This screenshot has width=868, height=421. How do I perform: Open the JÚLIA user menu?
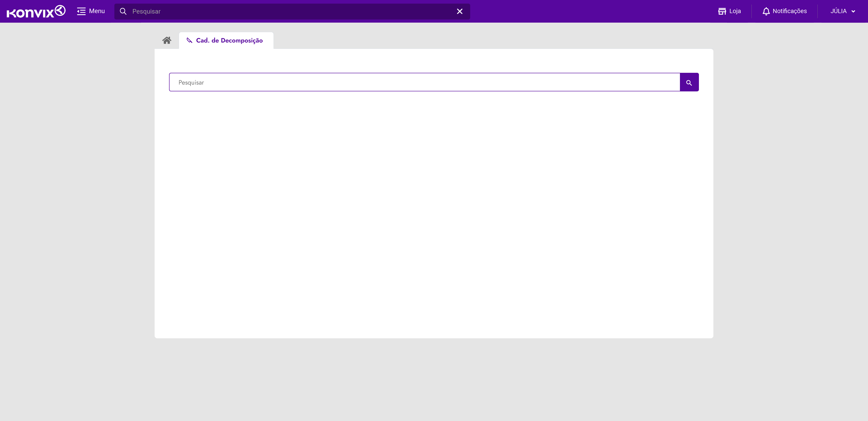tap(838, 11)
